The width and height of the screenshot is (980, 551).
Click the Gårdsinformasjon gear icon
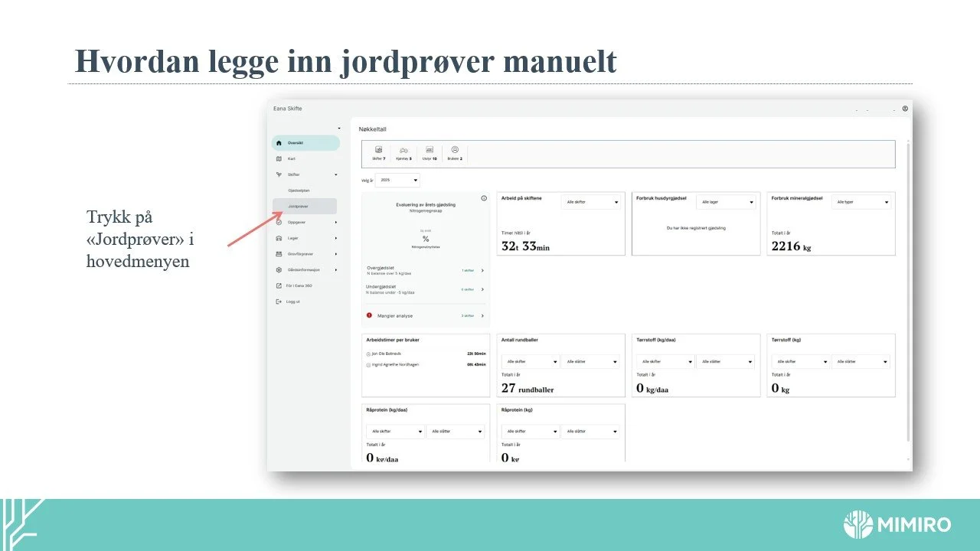[x=279, y=269]
